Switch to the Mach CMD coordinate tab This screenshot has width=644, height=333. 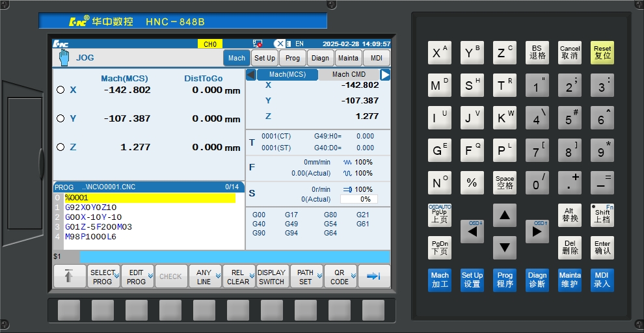tap(349, 75)
